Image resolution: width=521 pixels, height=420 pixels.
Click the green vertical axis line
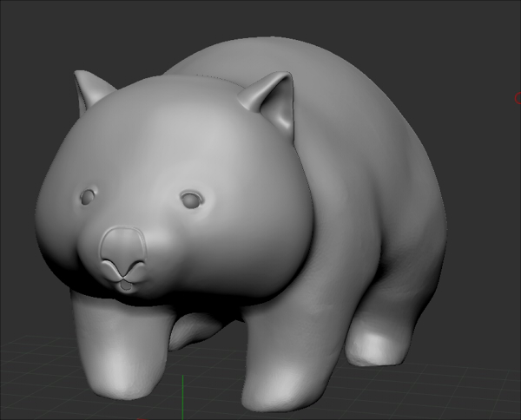182,397
